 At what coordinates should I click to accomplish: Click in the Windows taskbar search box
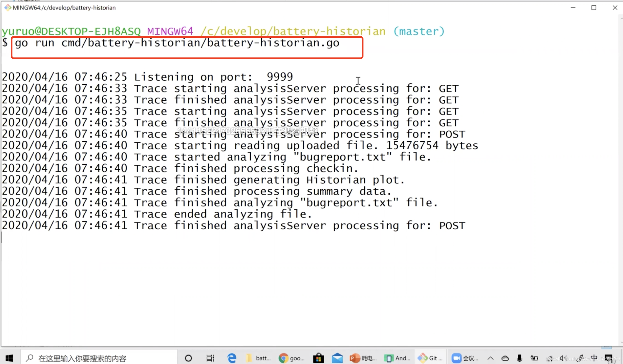pyautogui.click(x=99, y=358)
